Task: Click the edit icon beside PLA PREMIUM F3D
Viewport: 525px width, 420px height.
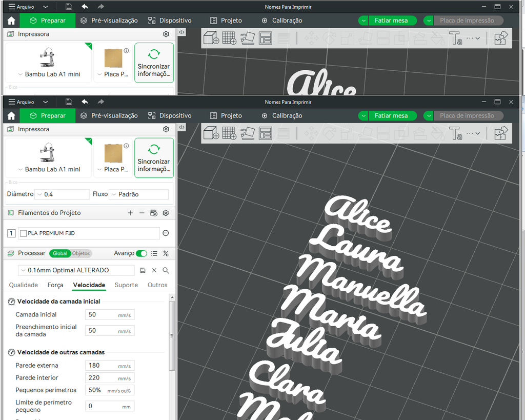Action: coord(166,233)
